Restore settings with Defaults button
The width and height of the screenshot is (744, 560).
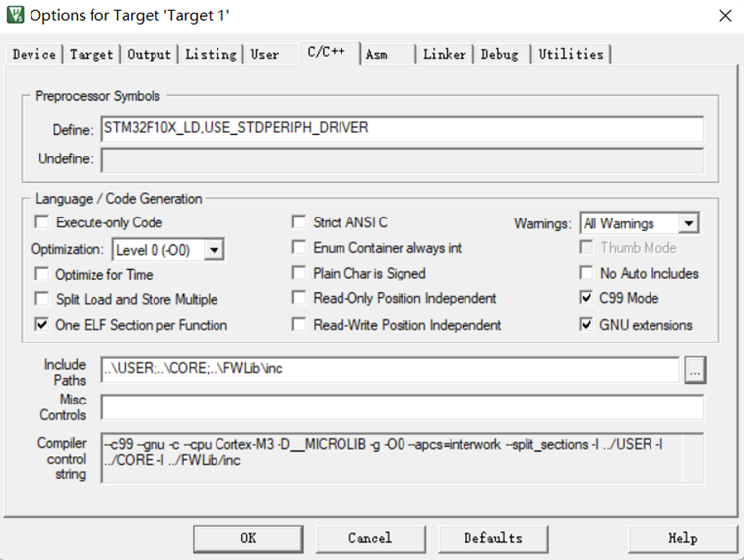493,538
